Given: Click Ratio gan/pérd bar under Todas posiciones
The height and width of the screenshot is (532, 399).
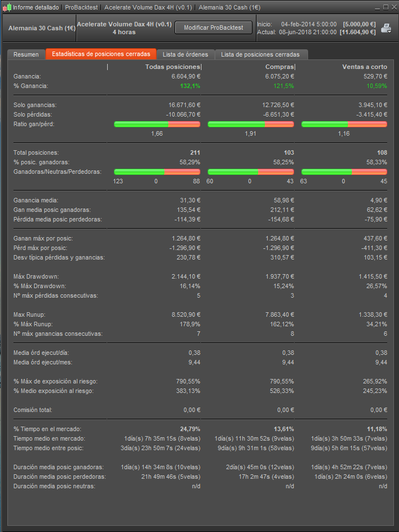Looking at the screenshot, I should pos(157,123).
